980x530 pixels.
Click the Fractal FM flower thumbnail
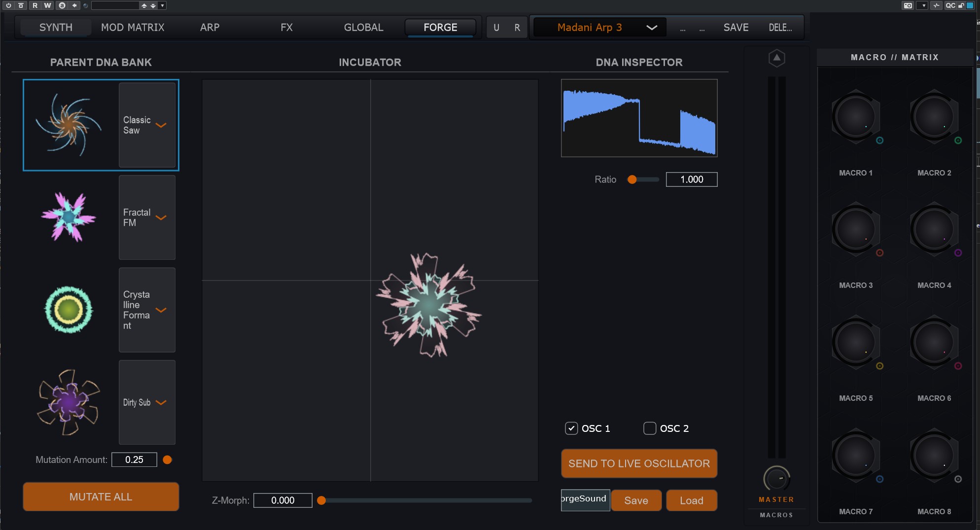69,217
